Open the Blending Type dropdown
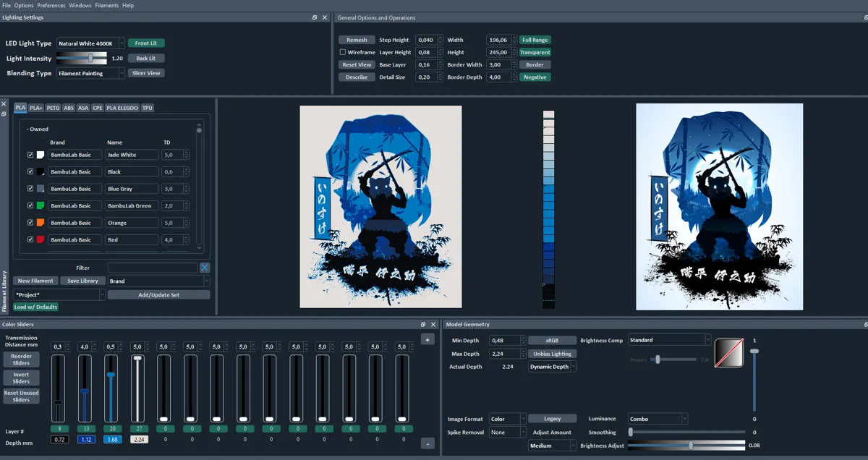The width and height of the screenshot is (868, 460). [x=90, y=73]
